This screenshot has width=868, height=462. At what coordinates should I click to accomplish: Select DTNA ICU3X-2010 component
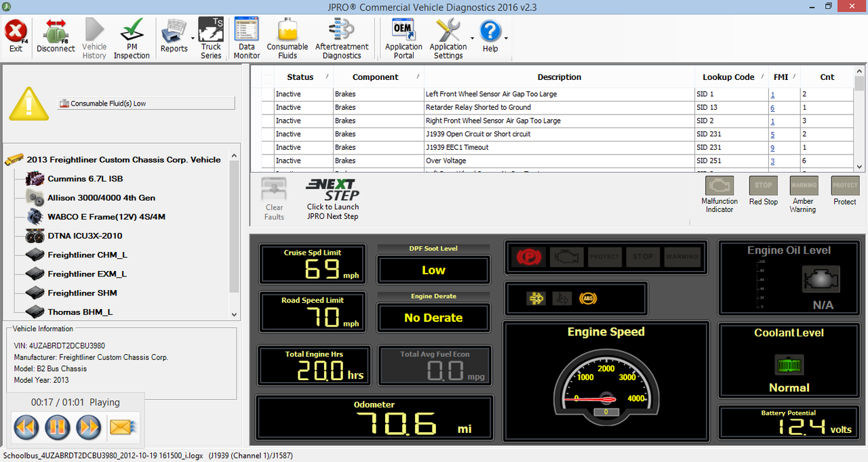(85, 236)
